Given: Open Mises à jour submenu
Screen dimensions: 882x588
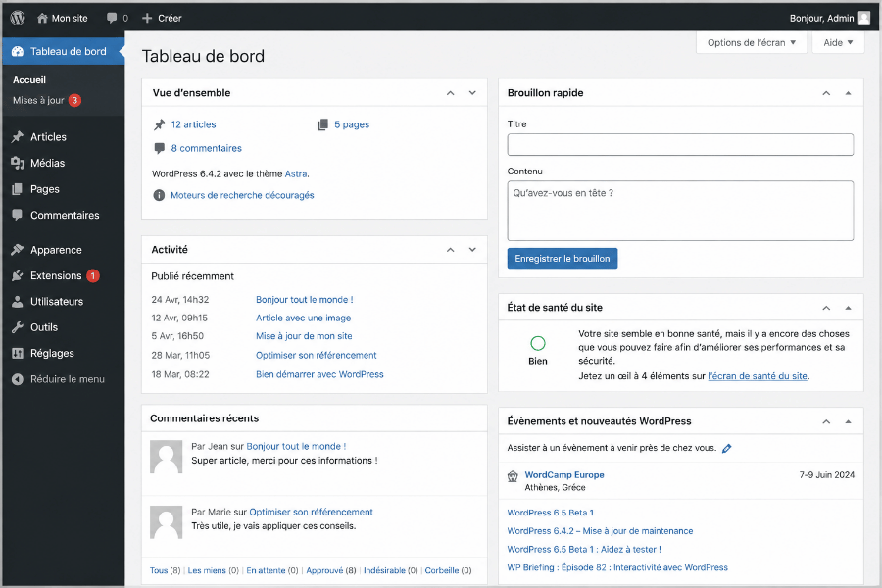Looking at the screenshot, I should pyautogui.click(x=38, y=100).
